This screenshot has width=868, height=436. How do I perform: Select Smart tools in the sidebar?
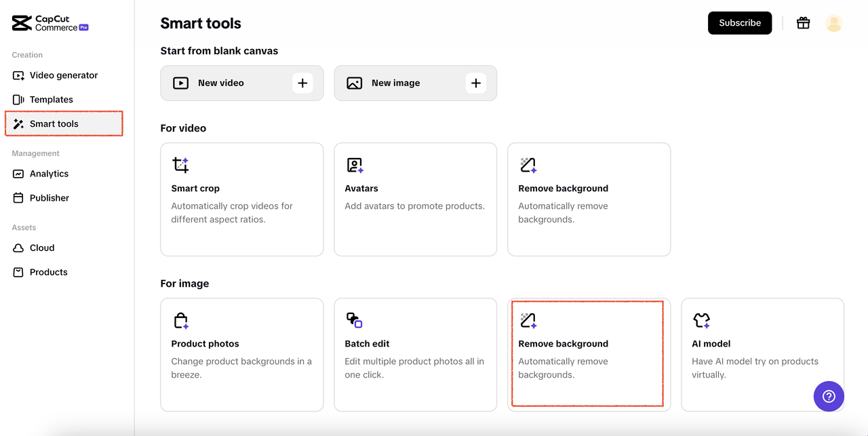click(54, 124)
